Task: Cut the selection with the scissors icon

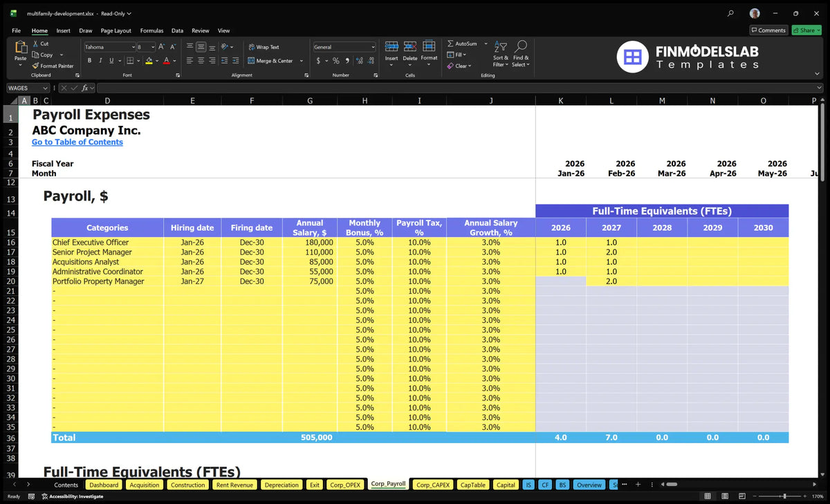Action: (36, 44)
